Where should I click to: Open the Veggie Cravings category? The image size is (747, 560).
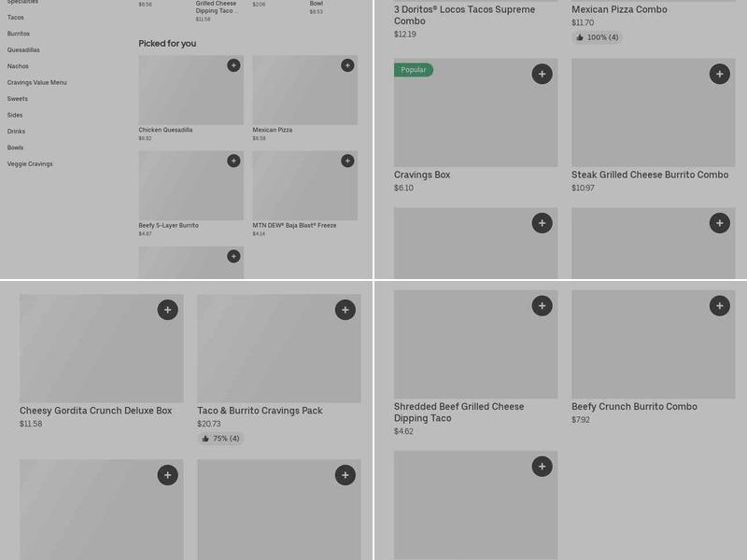(30, 164)
